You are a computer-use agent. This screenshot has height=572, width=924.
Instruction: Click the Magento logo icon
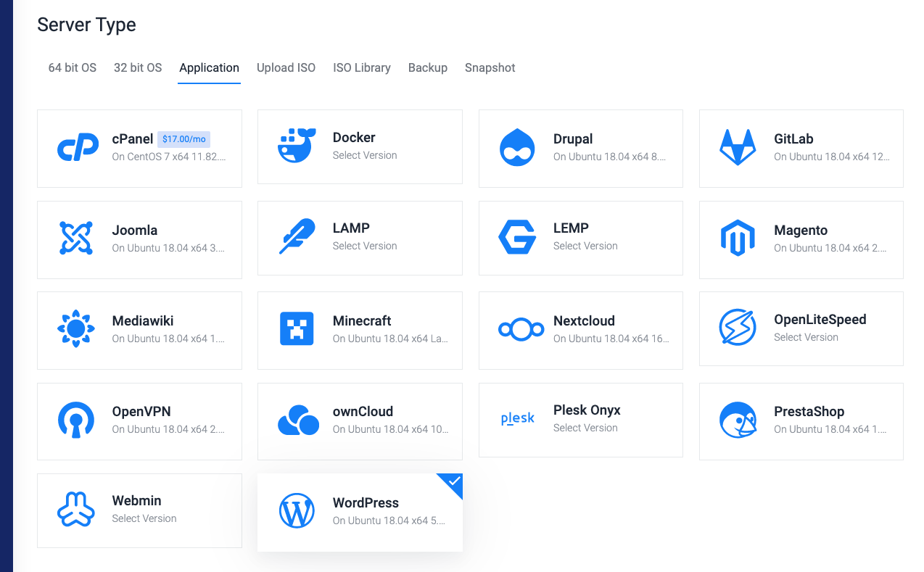pyautogui.click(x=738, y=238)
